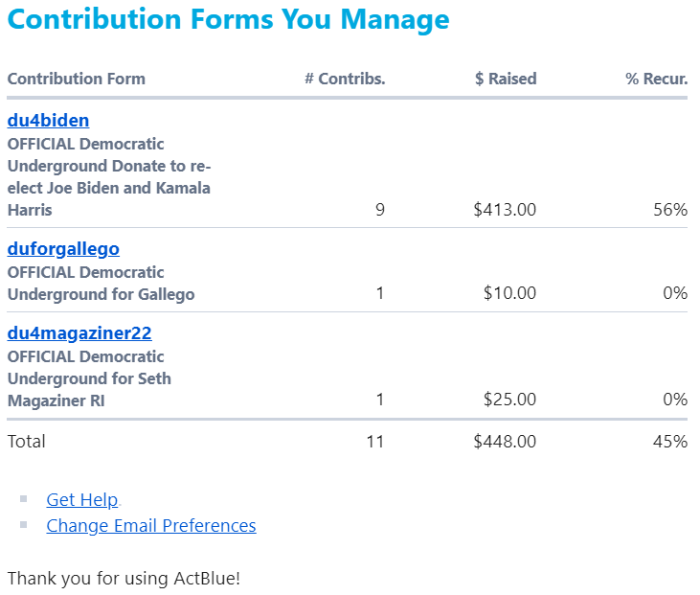The image size is (700, 595).
Task: Select the 56% recurring value
Action: [x=669, y=210]
